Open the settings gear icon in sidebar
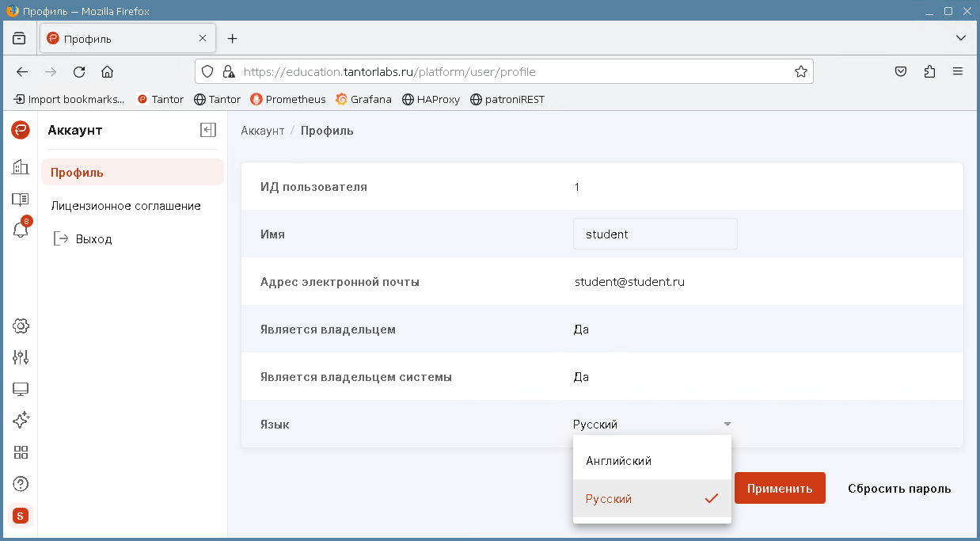 click(x=21, y=326)
